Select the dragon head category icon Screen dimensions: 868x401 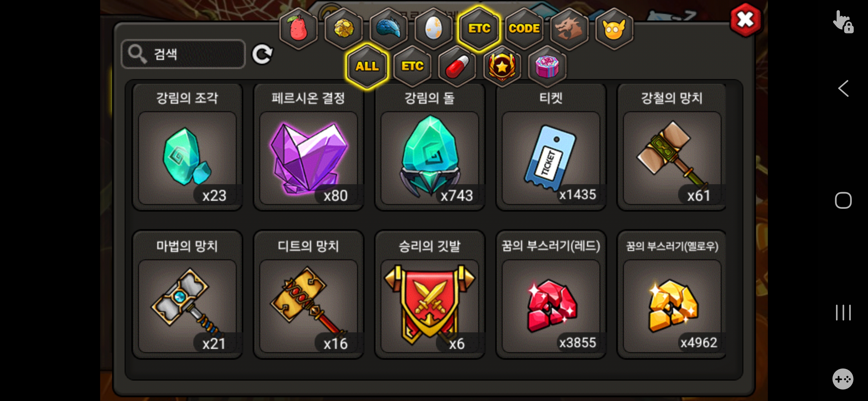[x=569, y=28]
